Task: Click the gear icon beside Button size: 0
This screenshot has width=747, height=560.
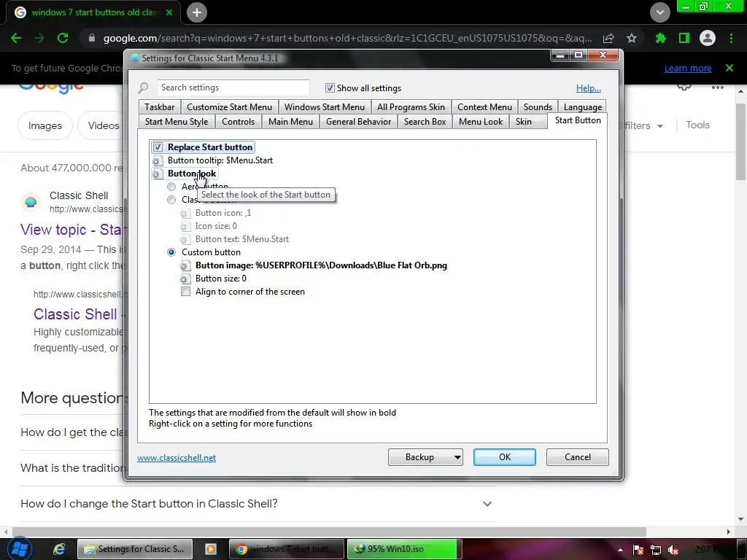Action: (185, 279)
